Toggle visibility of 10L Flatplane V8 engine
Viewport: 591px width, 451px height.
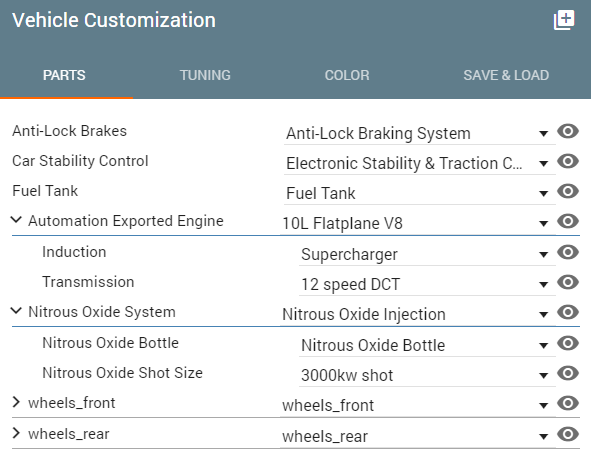[x=568, y=221]
